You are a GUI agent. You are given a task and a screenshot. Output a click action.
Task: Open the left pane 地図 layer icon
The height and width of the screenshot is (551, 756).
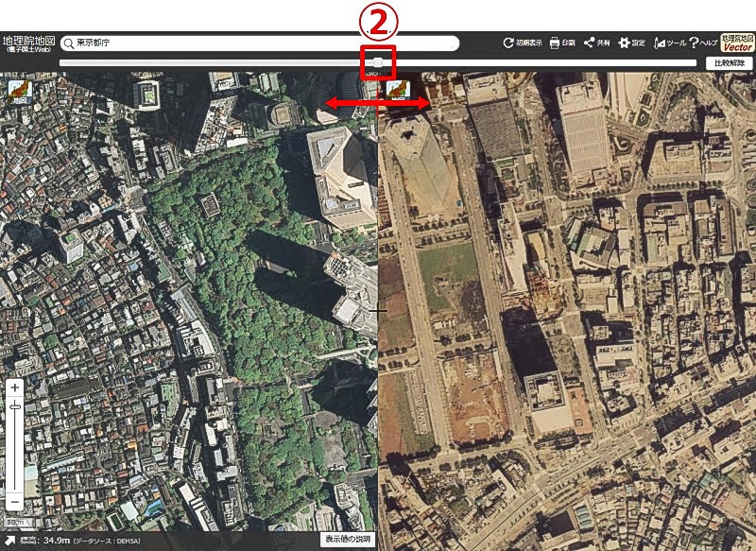coord(20,93)
